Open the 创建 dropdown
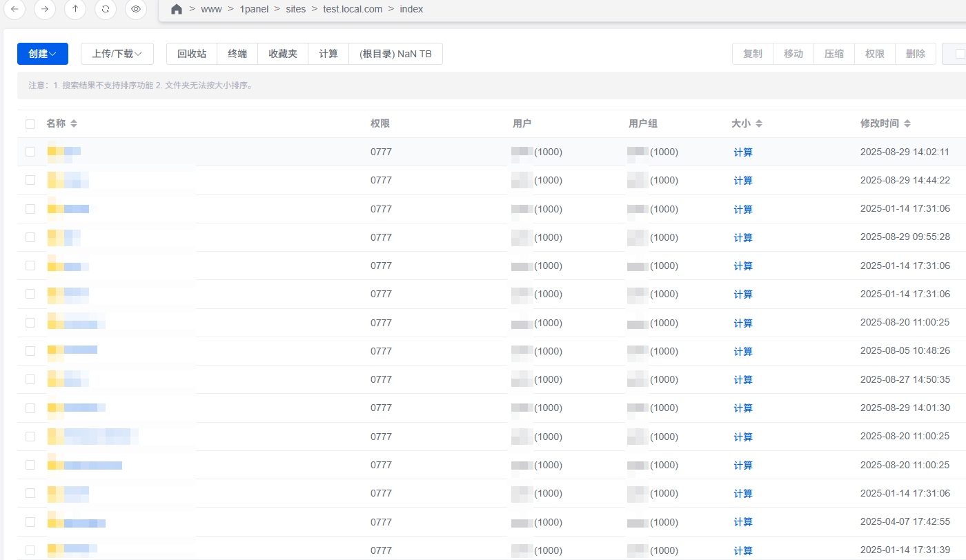Image resolution: width=966 pixels, height=560 pixels. pos(43,54)
